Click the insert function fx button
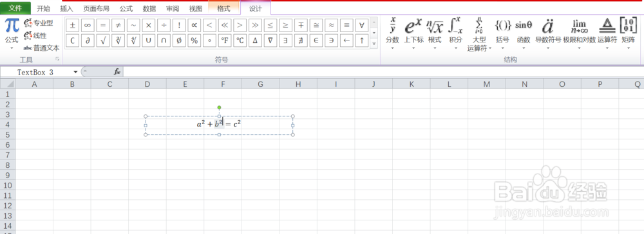644x234 pixels. coord(117,72)
